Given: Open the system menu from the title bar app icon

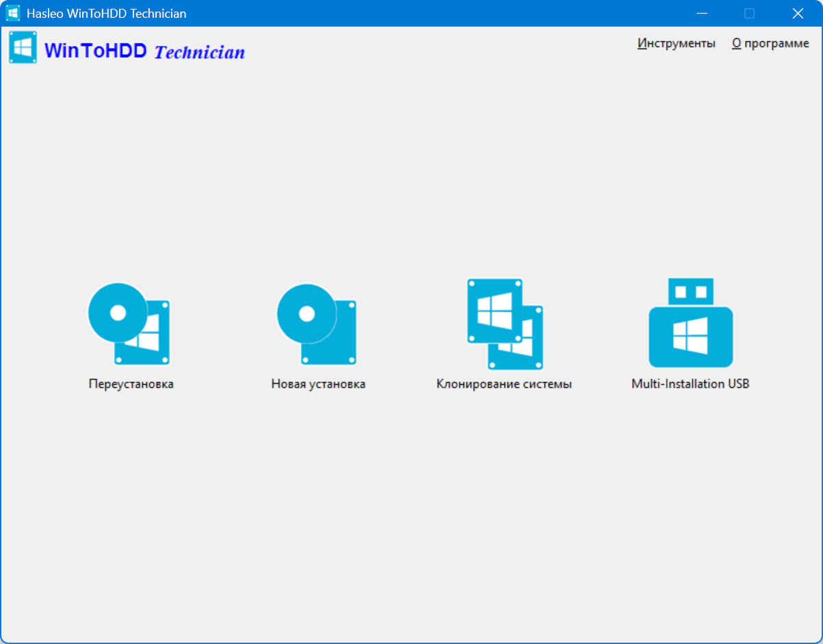Looking at the screenshot, I should [13, 13].
